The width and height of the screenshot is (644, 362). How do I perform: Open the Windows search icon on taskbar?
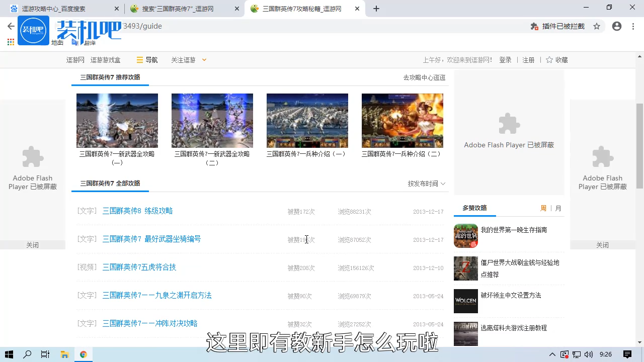point(27,354)
